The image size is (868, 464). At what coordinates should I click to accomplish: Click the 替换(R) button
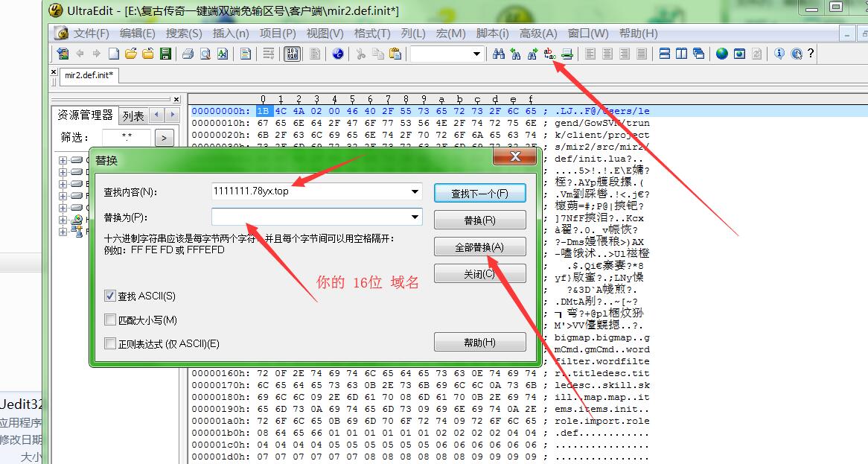(480, 220)
